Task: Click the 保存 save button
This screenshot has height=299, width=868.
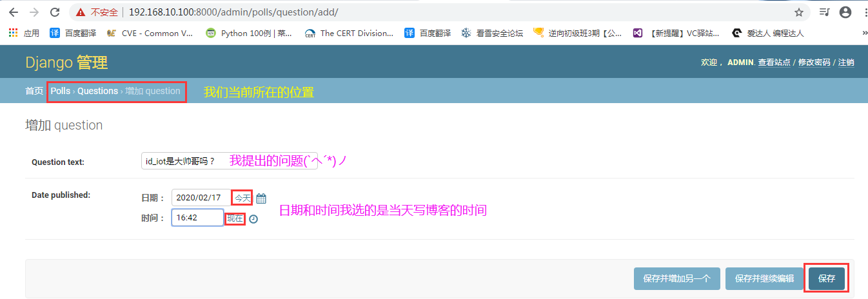Action: click(x=827, y=279)
